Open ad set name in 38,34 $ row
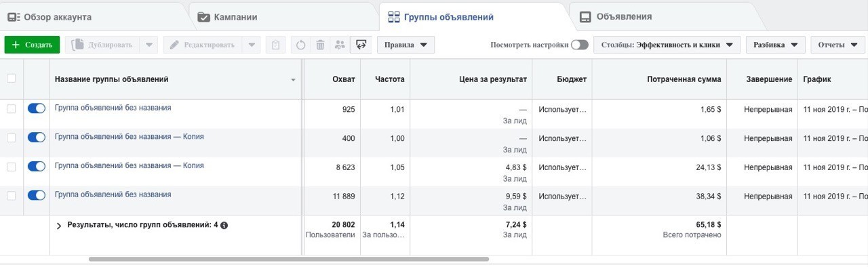868x267 pixels. point(113,195)
